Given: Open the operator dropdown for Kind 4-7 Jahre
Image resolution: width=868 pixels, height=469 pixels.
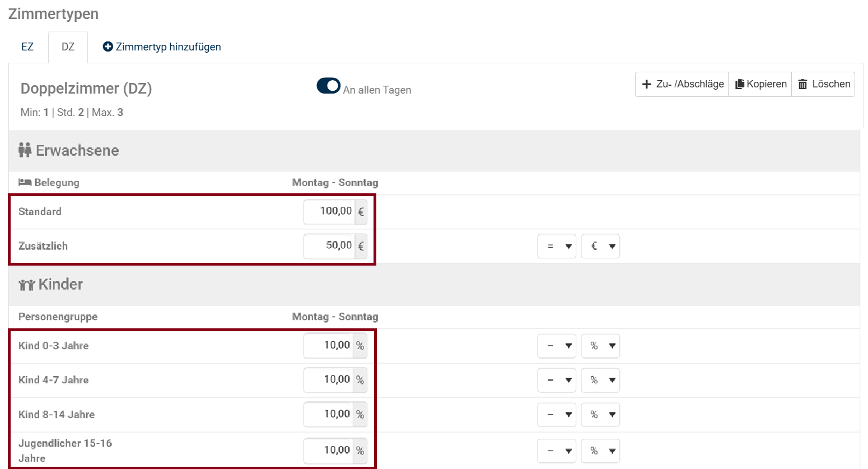Looking at the screenshot, I should click(557, 380).
